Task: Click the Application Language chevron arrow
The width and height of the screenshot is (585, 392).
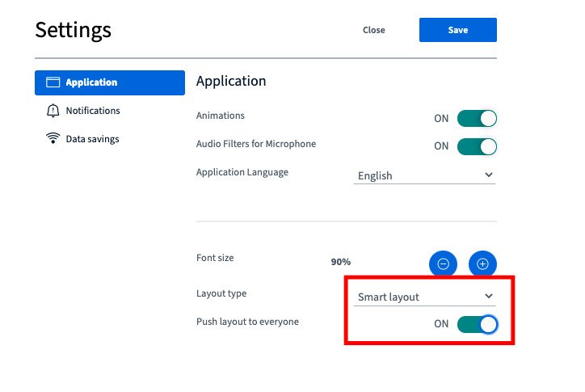Action: (489, 175)
